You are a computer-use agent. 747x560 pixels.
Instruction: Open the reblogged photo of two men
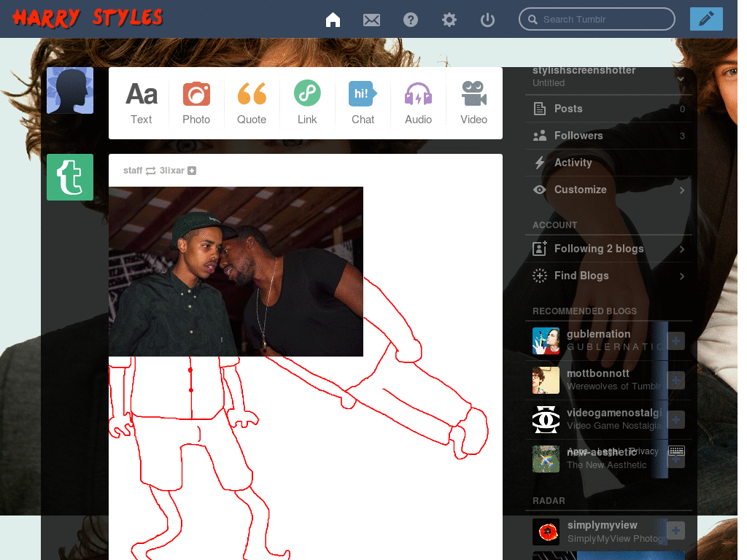click(236, 271)
